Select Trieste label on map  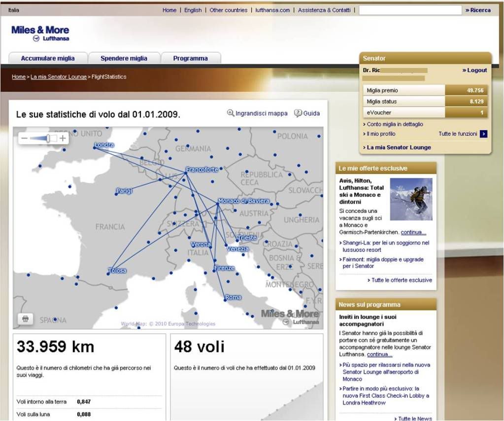click(x=247, y=238)
